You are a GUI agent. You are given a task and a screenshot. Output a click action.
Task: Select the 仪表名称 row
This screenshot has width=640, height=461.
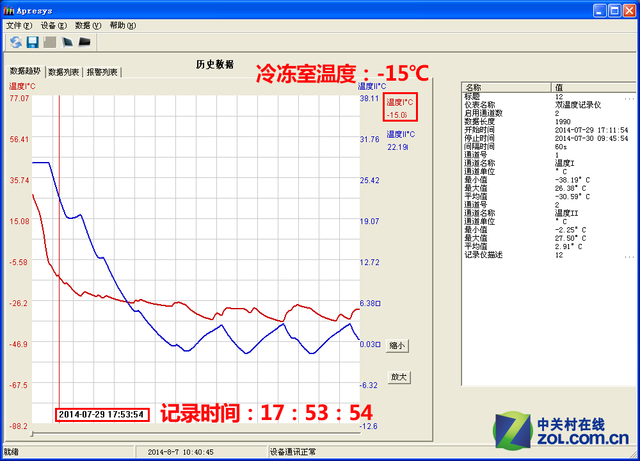pos(549,105)
